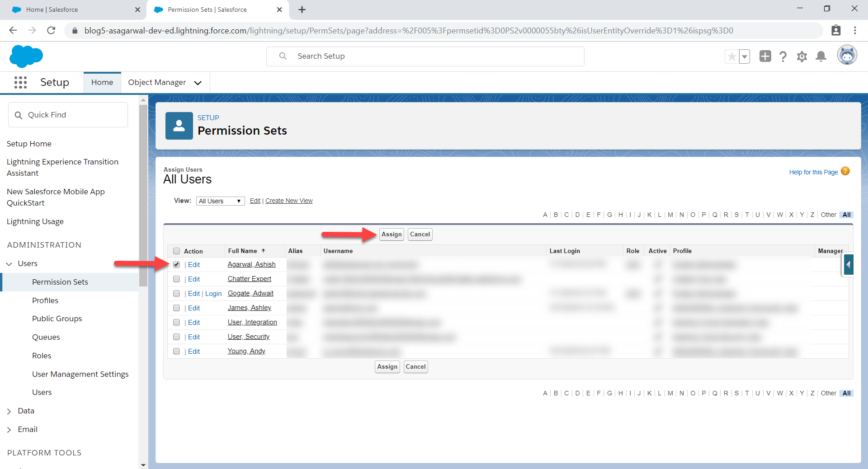Open Setup gear icon

click(802, 56)
